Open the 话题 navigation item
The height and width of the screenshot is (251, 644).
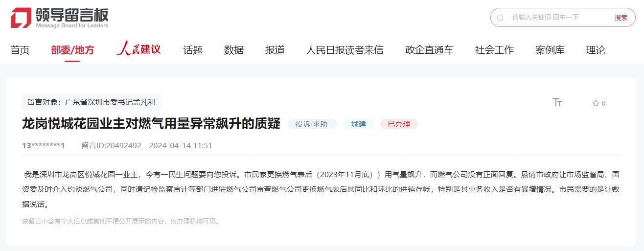193,50
